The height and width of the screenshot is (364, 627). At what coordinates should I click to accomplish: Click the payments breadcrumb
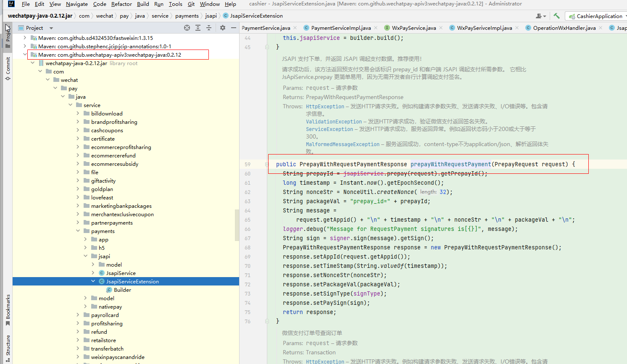(x=187, y=16)
